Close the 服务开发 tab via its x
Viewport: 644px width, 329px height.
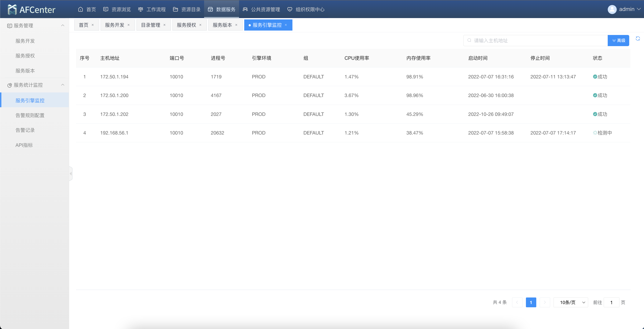(128, 25)
